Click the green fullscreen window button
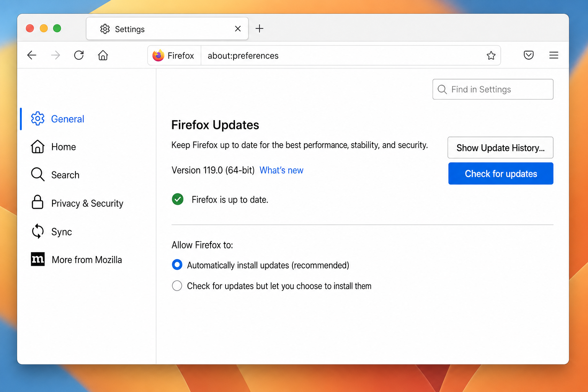This screenshot has height=392, width=588. [57, 28]
